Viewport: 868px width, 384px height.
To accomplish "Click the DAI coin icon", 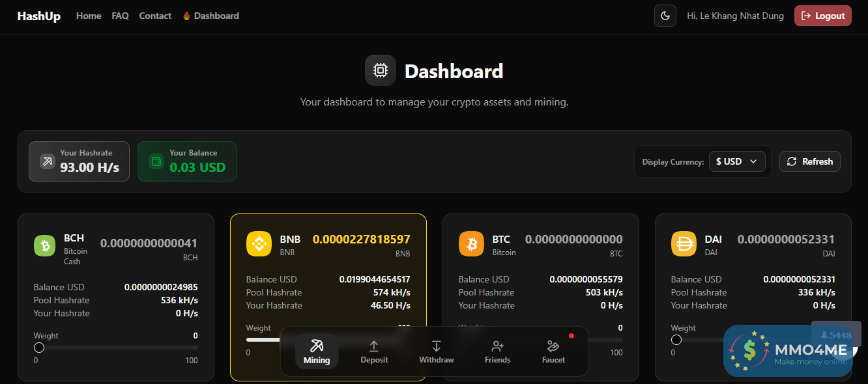I will (684, 243).
